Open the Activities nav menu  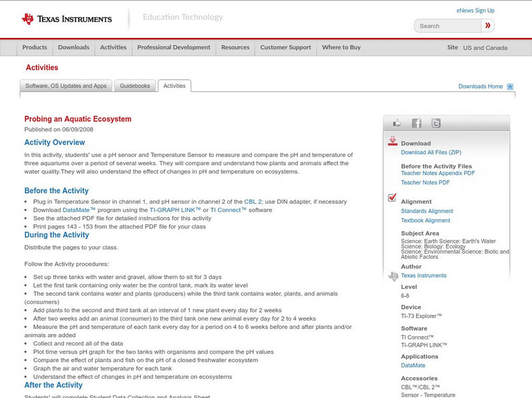113,47
